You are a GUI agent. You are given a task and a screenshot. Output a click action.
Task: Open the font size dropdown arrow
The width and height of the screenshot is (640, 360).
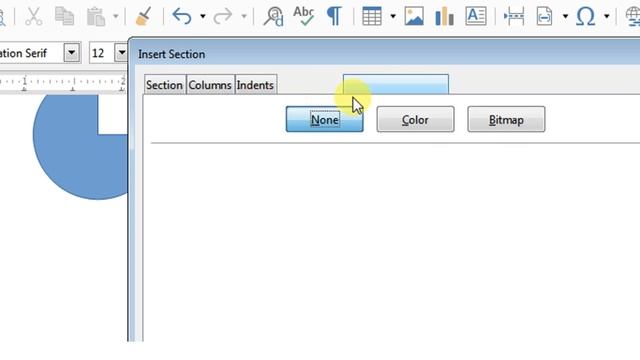pyautogui.click(x=121, y=53)
